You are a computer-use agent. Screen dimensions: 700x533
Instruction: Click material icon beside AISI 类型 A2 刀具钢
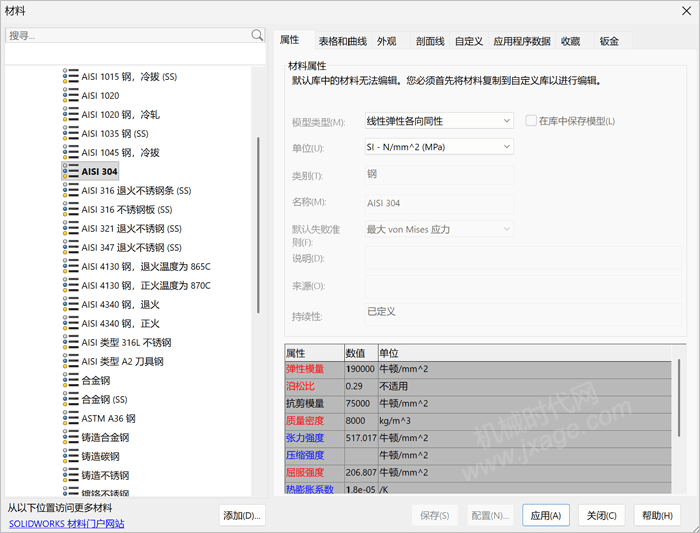[x=71, y=361]
